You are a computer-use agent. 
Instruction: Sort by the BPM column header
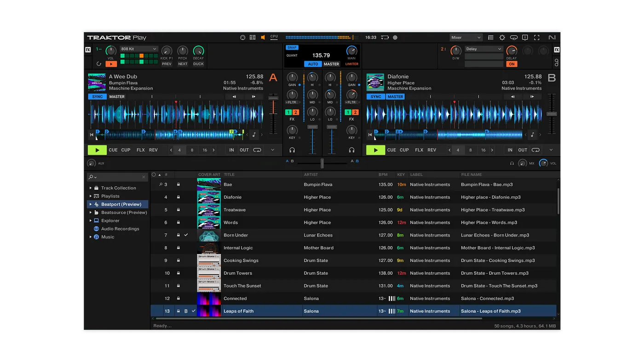pyautogui.click(x=383, y=175)
